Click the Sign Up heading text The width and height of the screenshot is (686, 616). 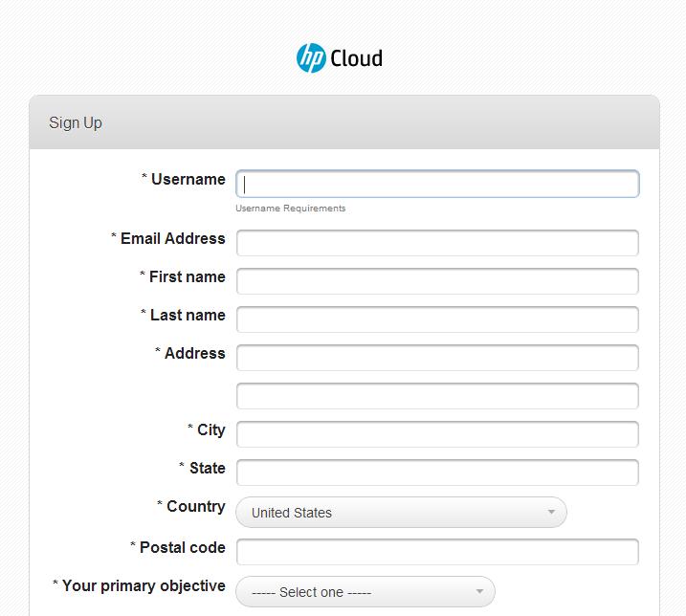(76, 123)
